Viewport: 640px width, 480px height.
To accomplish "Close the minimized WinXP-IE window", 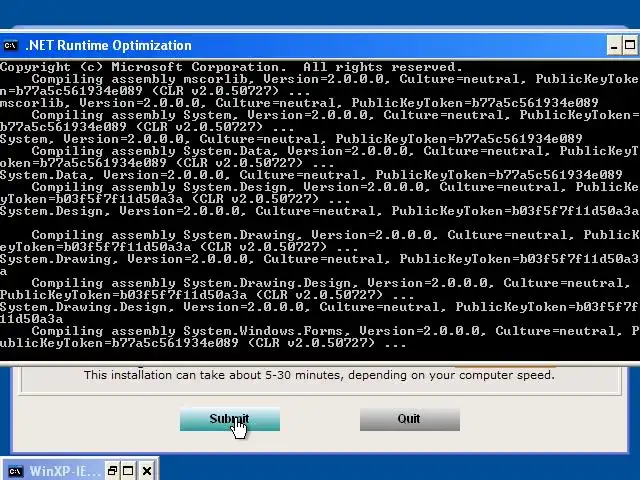I will point(147,471).
